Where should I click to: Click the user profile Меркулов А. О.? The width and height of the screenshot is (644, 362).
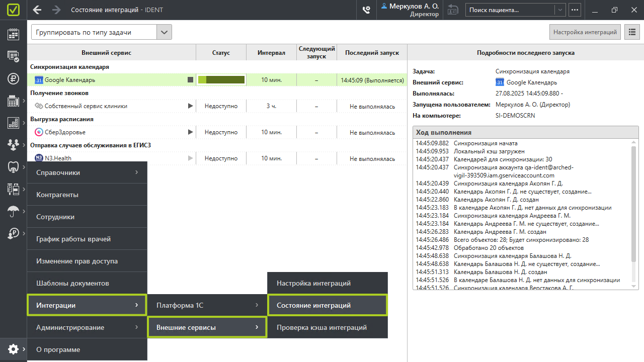click(410, 10)
